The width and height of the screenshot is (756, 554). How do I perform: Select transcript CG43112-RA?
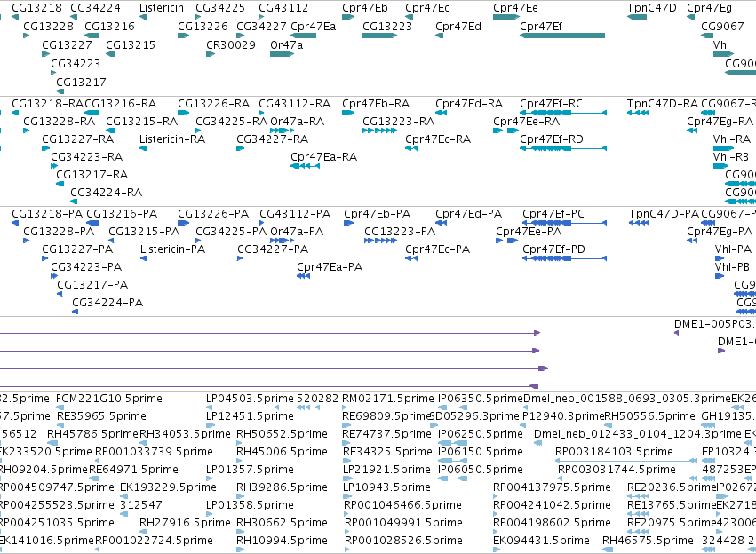pos(295,104)
